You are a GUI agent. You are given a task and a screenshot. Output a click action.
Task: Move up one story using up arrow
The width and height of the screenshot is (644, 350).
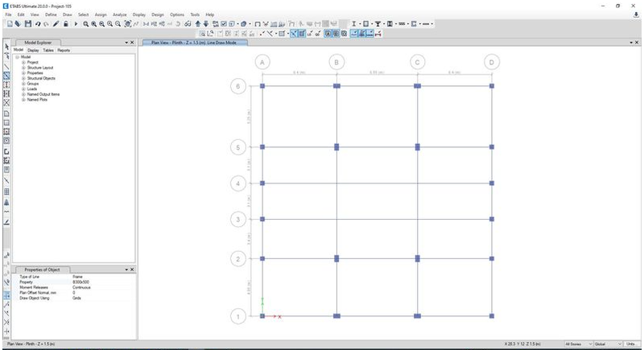[198, 24]
